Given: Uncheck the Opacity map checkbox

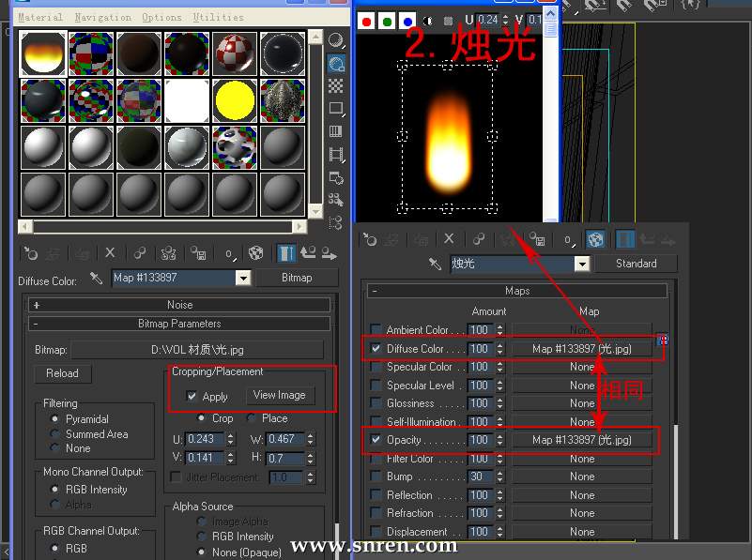Looking at the screenshot, I should (376, 439).
